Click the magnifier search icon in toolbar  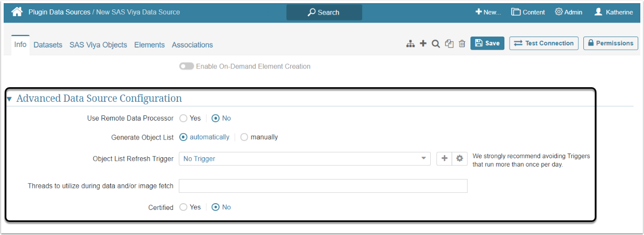tap(435, 44)
